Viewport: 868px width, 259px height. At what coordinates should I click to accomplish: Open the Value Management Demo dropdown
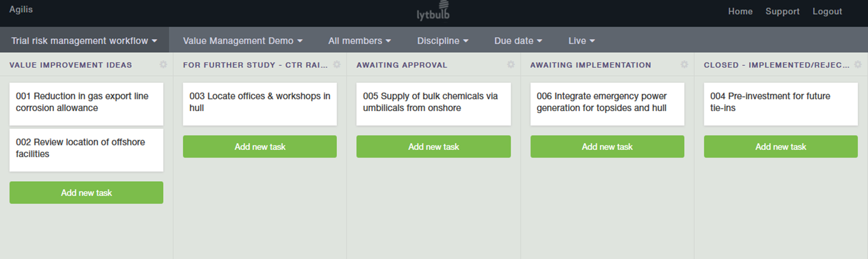[243, 41]
